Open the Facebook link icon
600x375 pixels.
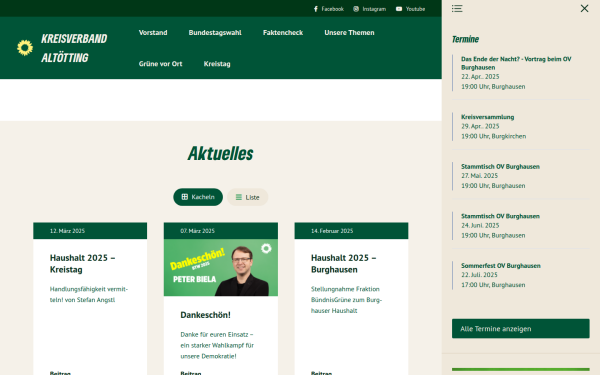pyautogui.click(x=316, y=9)
